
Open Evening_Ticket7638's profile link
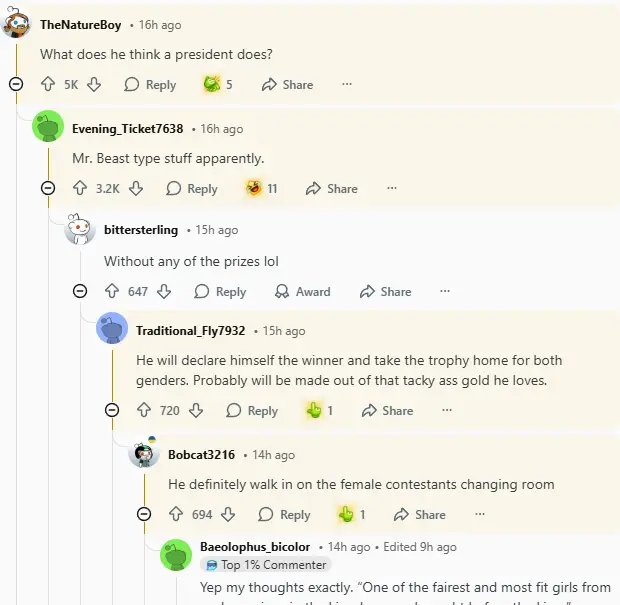pyautogui.click(x=128, y=129)
